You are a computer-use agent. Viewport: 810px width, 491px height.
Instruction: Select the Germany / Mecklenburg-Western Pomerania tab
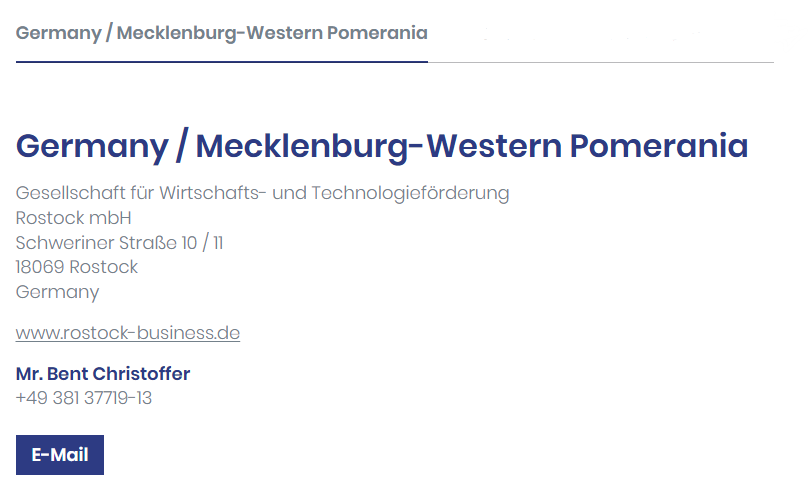[221, 33]
